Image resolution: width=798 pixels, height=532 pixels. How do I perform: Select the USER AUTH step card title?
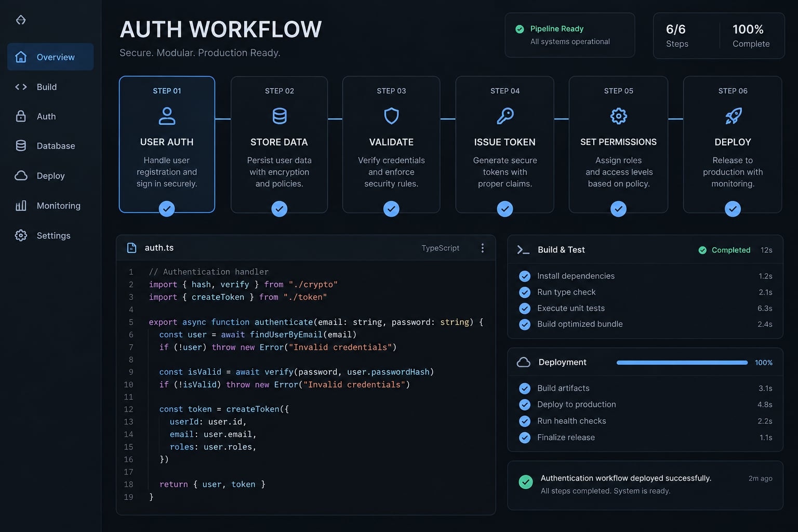point(167,142)
